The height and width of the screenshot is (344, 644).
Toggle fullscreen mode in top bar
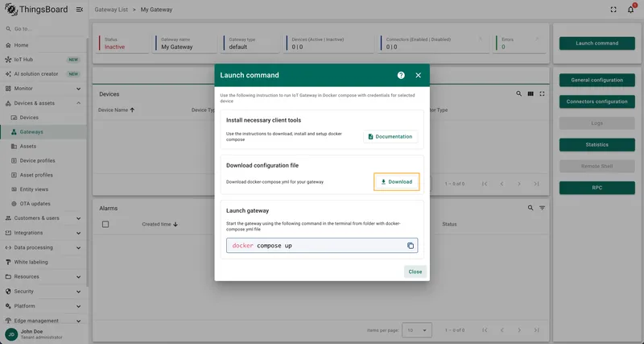(613, 10)
